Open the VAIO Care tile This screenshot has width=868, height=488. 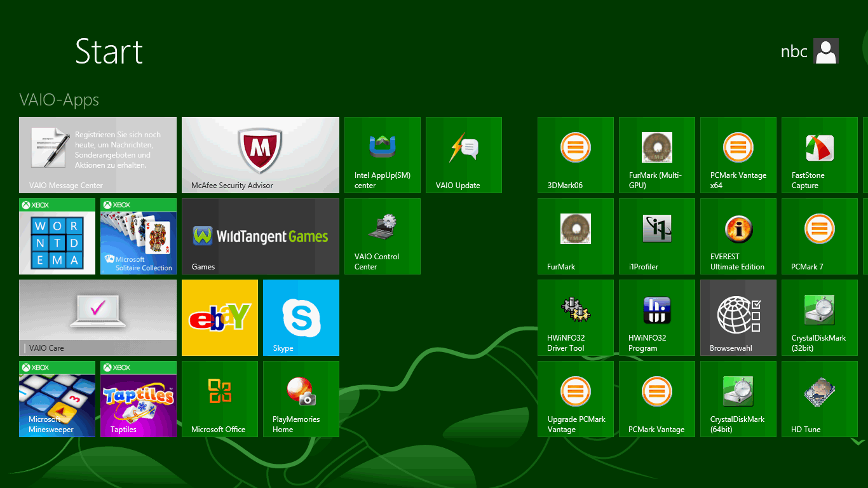[98, 318]
